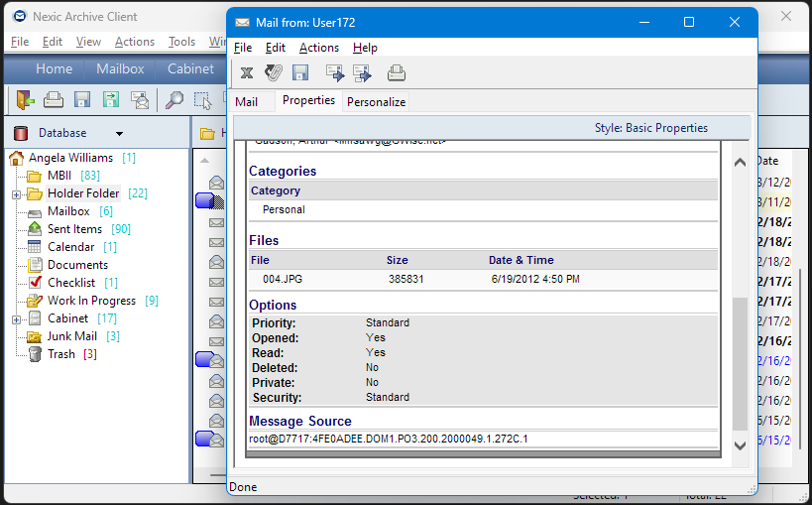Viewport: 812px width, 505px height.
Task: Click the open envelope mail icon in main toolbar
Action: pos(140,99)
